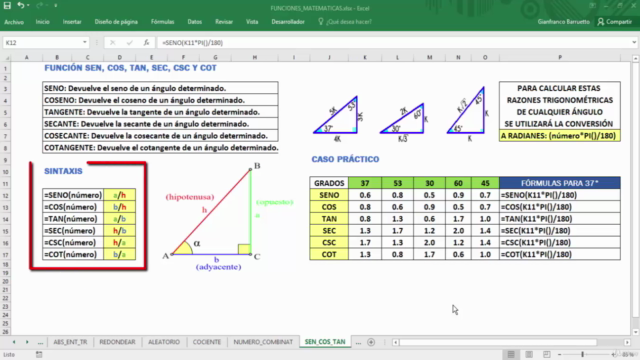
Task: Click the 30°-60° triangle image
Action: point(404,122)
